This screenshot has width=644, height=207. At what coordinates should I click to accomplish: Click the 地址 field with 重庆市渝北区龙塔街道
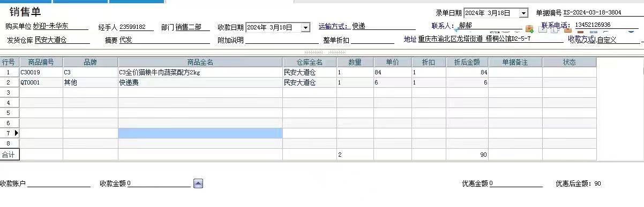490,39
